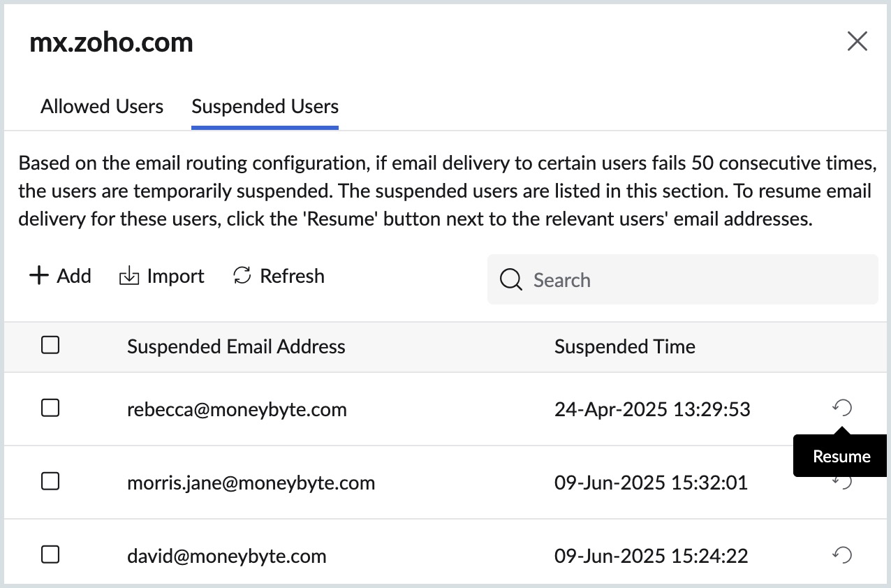
Task: Click the Resume icon for david@moneybyte.com
Action: [843, 555]
